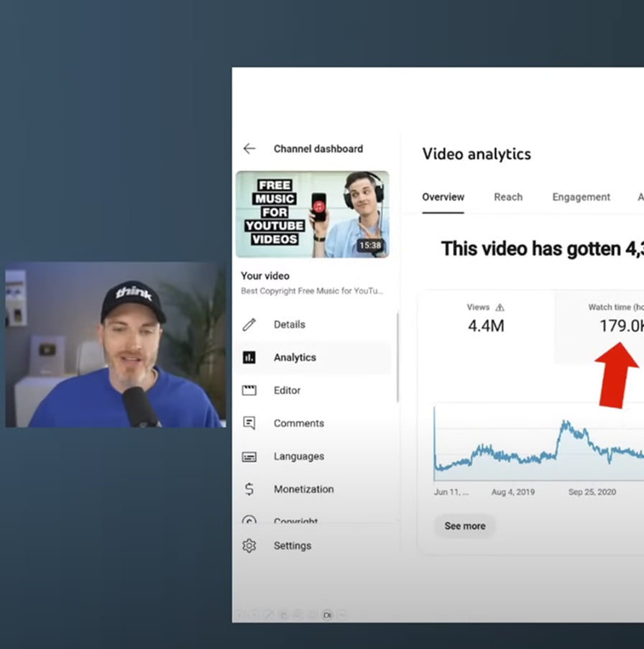The width and height of the screenshot is (644, 649).
Task: Select the Views 4.4M metric card
Action: click(486, 328)
